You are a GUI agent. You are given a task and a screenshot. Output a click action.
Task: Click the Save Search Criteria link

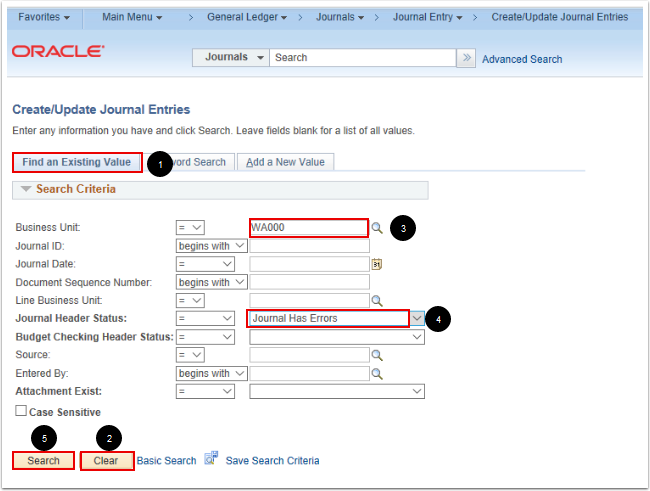(272, 461)
